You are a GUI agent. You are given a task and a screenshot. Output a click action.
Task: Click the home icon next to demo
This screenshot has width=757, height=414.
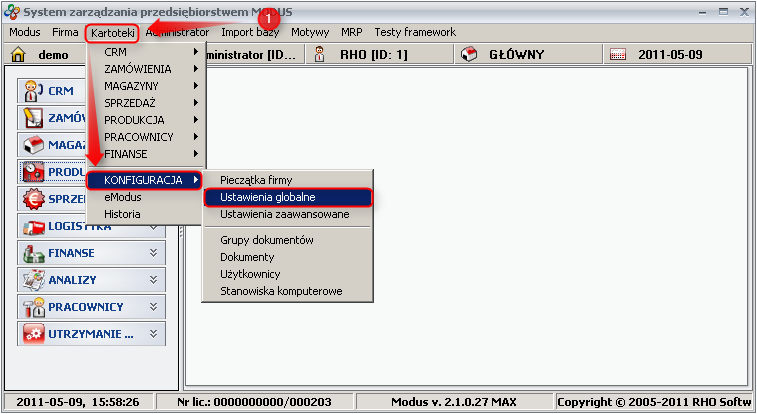click(x=18, y=55)
